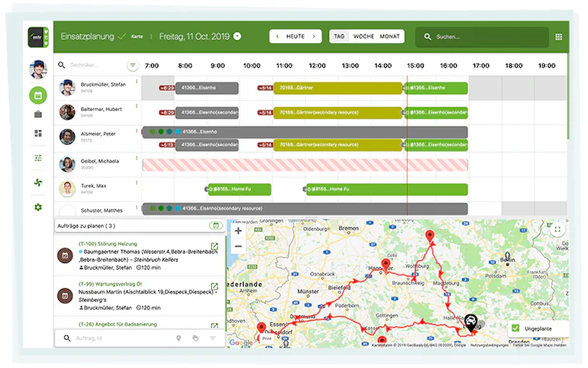The image size is (588, 368).
Task: Click the Techniker search magnifier icon
Action: click(62, 65)
